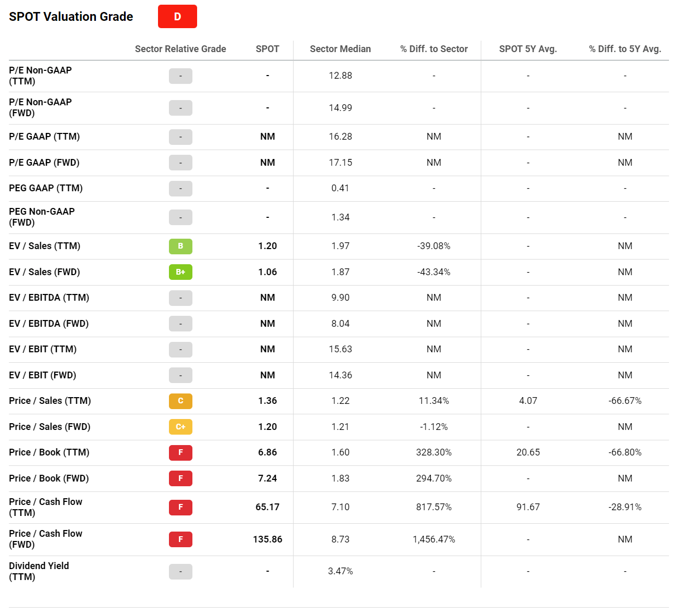Select the 1.06 SPOT value for EV / Sales (FWD)

click(x=267, y=272)
